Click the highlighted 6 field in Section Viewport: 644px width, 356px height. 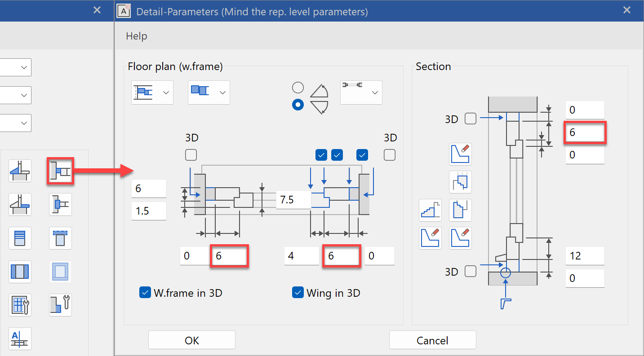[585, 132]
